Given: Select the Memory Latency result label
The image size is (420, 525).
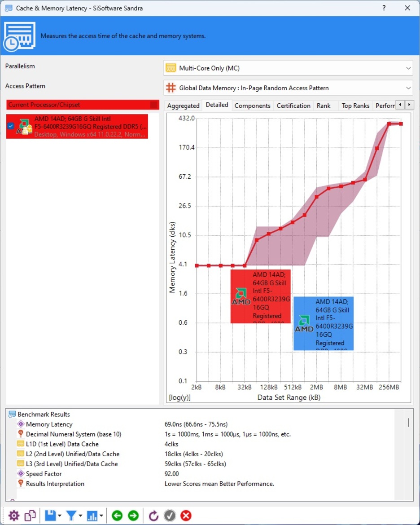Looking at the screenshot, I should [x=49, y=424].
